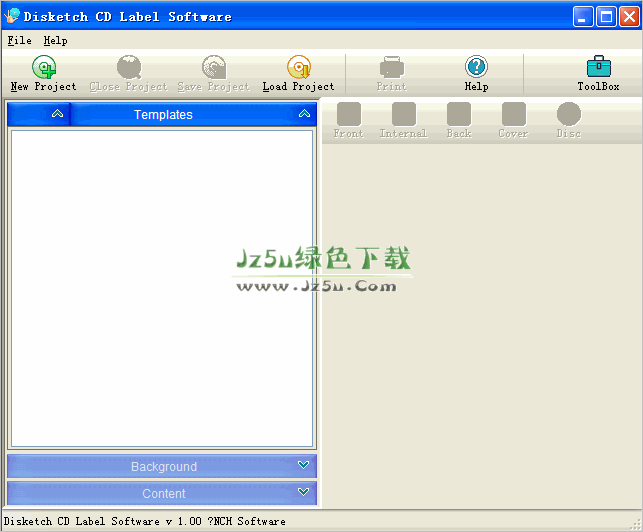Expand the Background panel chevron
This screenshot has height=532, width=643.
click(x=303, y=465)
